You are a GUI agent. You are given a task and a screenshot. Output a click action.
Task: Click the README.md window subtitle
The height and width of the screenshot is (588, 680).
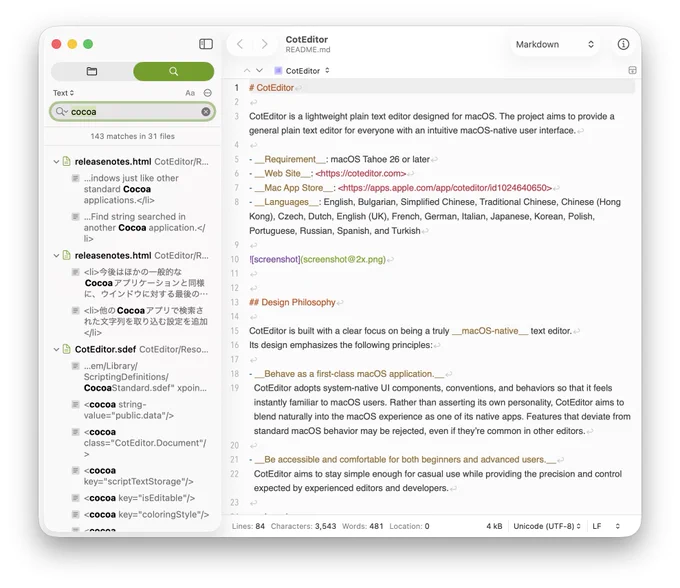pyautogui.click(x=307, y=50)
